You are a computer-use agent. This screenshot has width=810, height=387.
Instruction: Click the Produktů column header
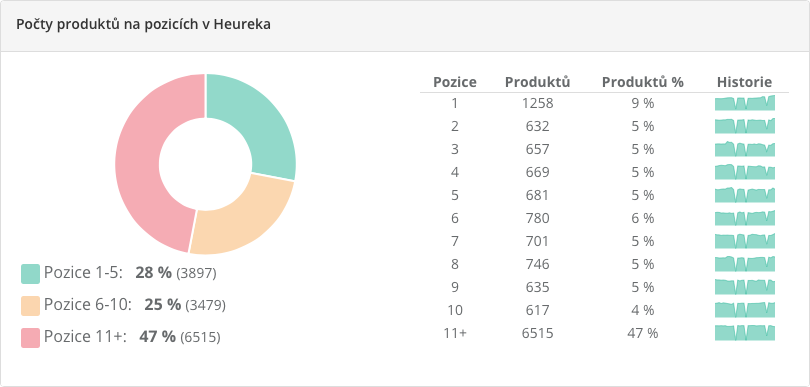coord(537,82)
